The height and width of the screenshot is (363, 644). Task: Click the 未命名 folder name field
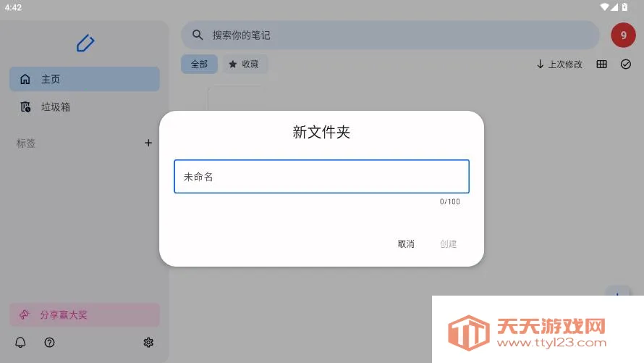(x=321, y=176)
